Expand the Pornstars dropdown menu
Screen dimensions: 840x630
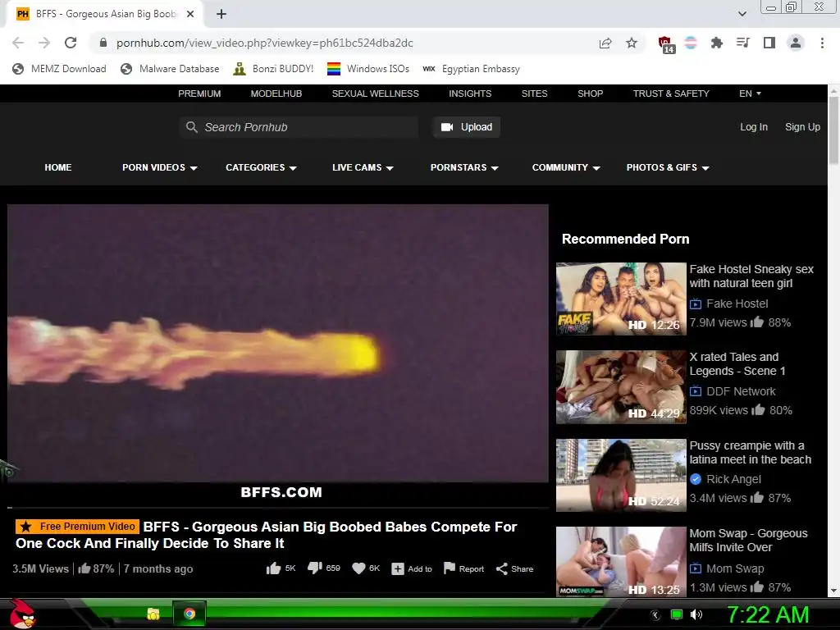pyautogui.click(x=464, y=167)
